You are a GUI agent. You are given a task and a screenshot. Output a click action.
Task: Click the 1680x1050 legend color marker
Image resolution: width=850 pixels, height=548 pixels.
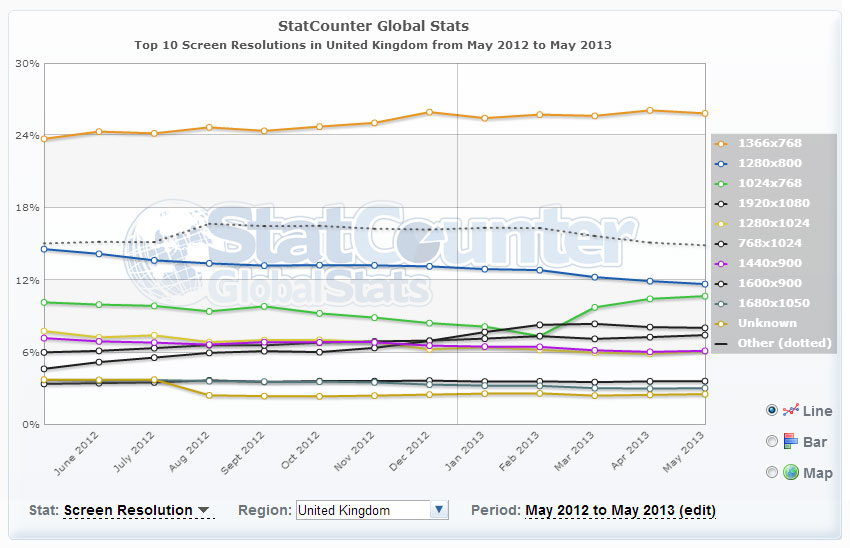point(721,304)
